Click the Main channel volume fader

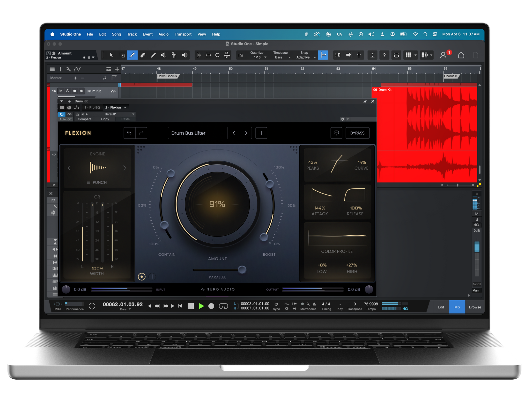(477, 247)
